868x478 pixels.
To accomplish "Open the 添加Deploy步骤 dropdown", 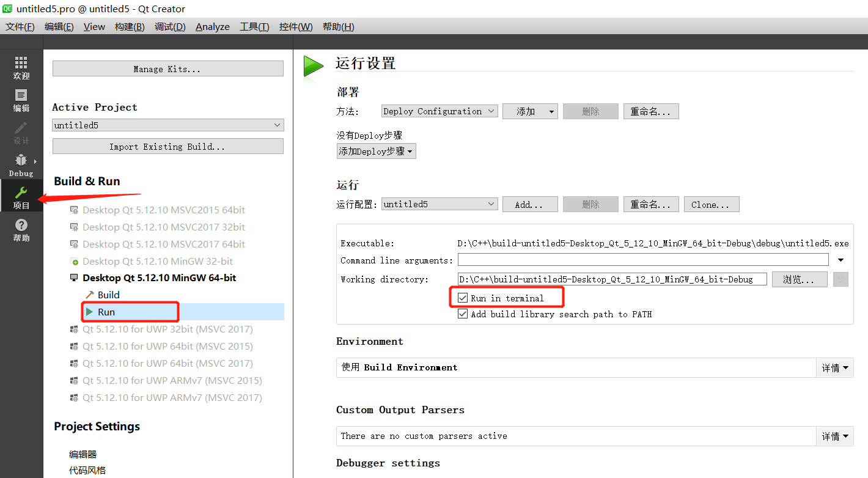I will [x=376, y=150].
